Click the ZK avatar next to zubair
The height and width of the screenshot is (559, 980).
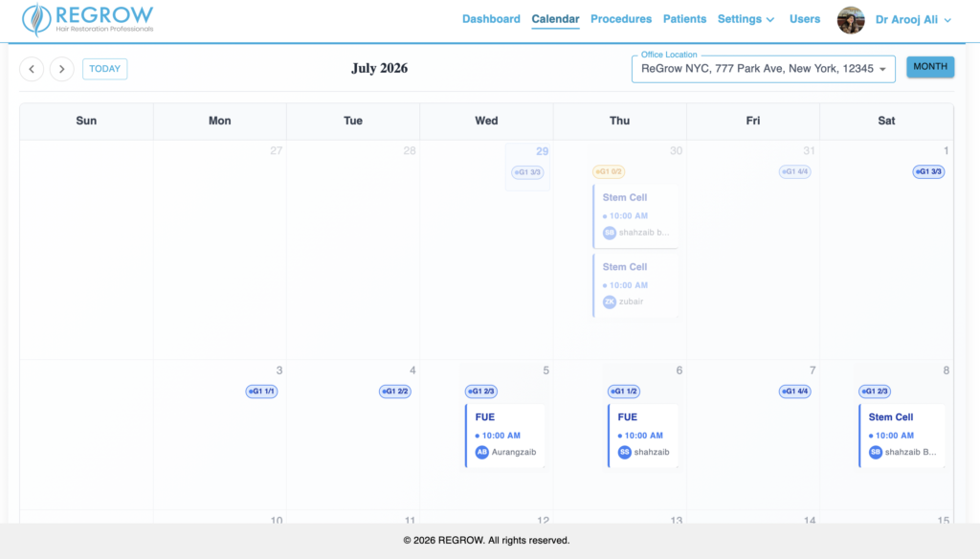[x=610, y=302]
